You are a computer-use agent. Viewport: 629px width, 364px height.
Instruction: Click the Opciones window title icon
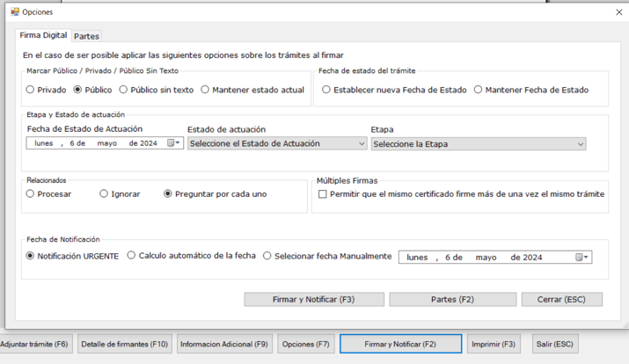[14, 12]
